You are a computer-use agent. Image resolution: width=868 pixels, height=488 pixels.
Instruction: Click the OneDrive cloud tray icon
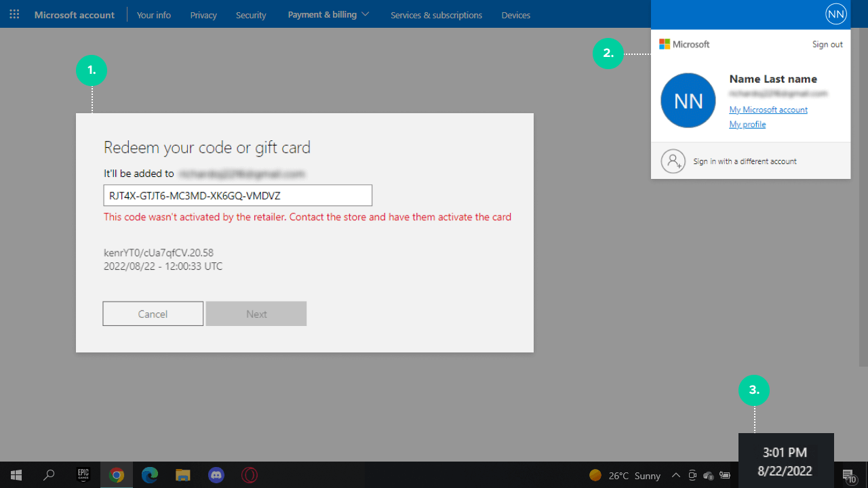pyautogui.click(x=709, y=475)
